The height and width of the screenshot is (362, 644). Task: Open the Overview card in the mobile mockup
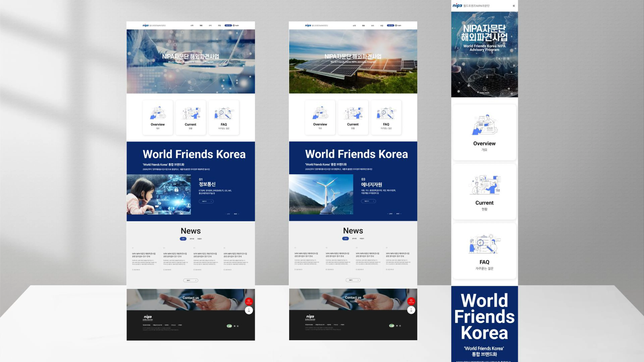click(x=484, y=132)
